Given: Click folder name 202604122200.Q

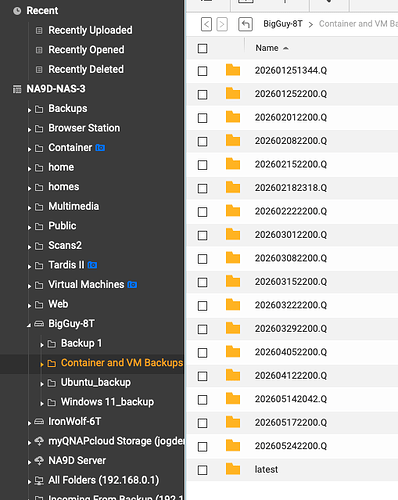Looking at the screenshot, I should pos(291,375).
